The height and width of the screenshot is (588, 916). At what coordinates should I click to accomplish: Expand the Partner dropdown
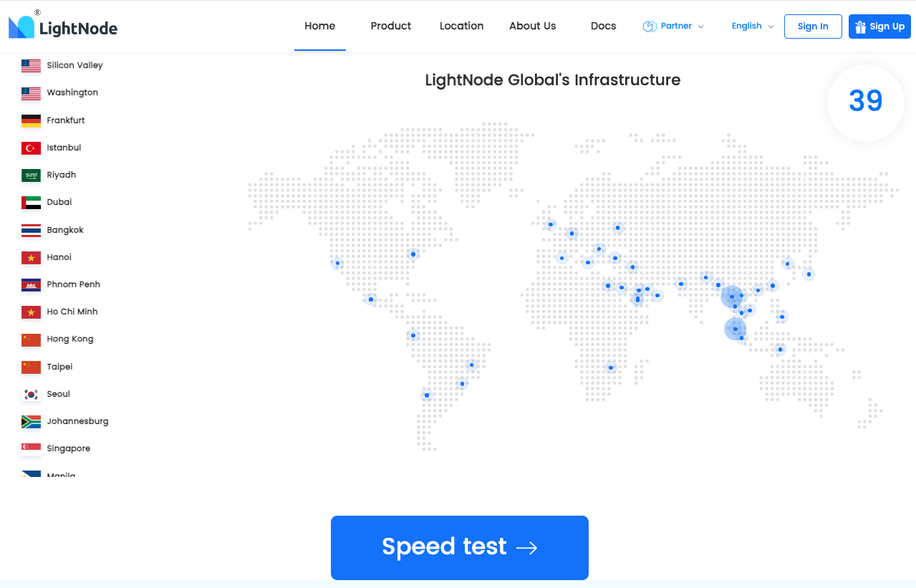click(x=701, y=27)
